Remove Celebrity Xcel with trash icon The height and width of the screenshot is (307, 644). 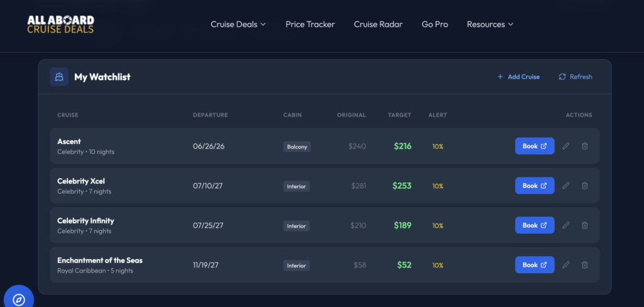click(585, 186)
